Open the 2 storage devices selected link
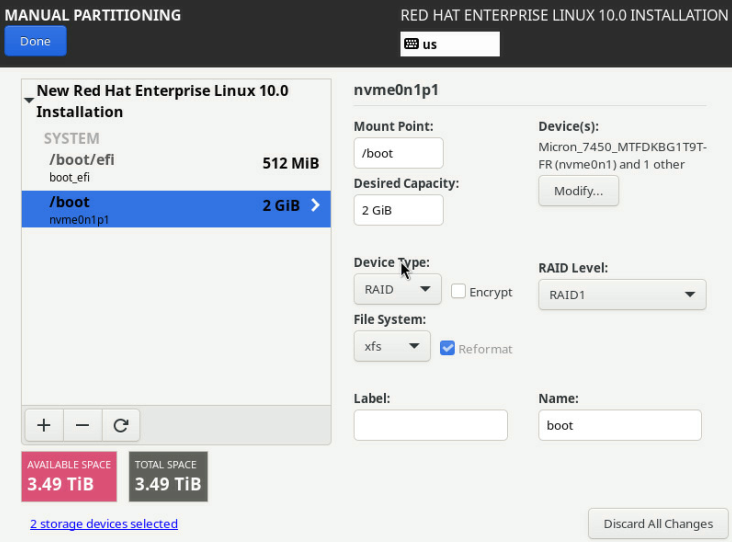 [103, 523]
